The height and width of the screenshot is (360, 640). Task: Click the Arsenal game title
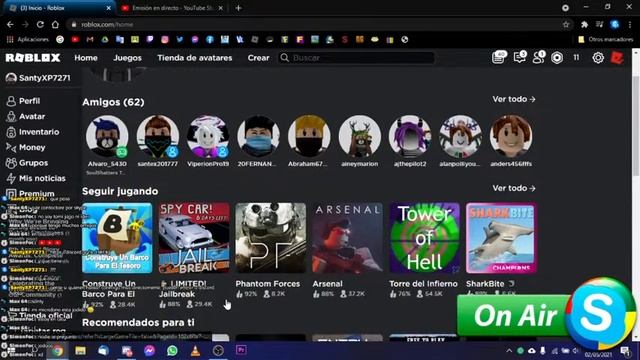pyautogui.click(x=327, y=284)
